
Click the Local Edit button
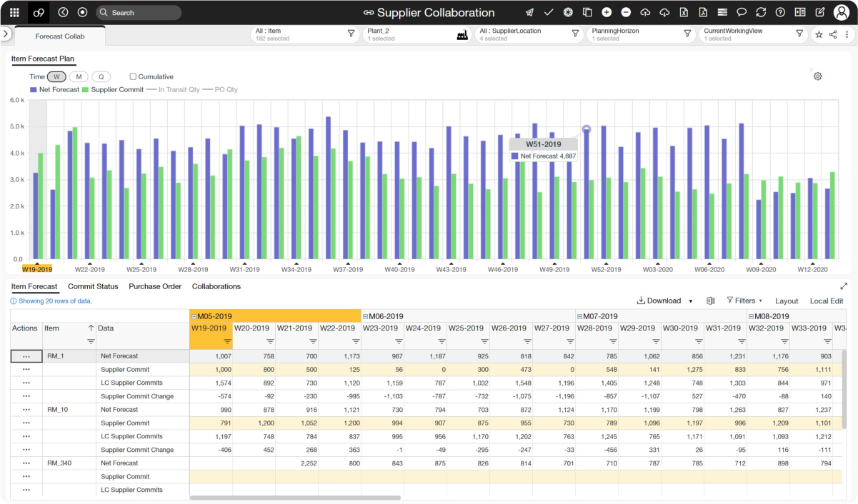[826, 301]
